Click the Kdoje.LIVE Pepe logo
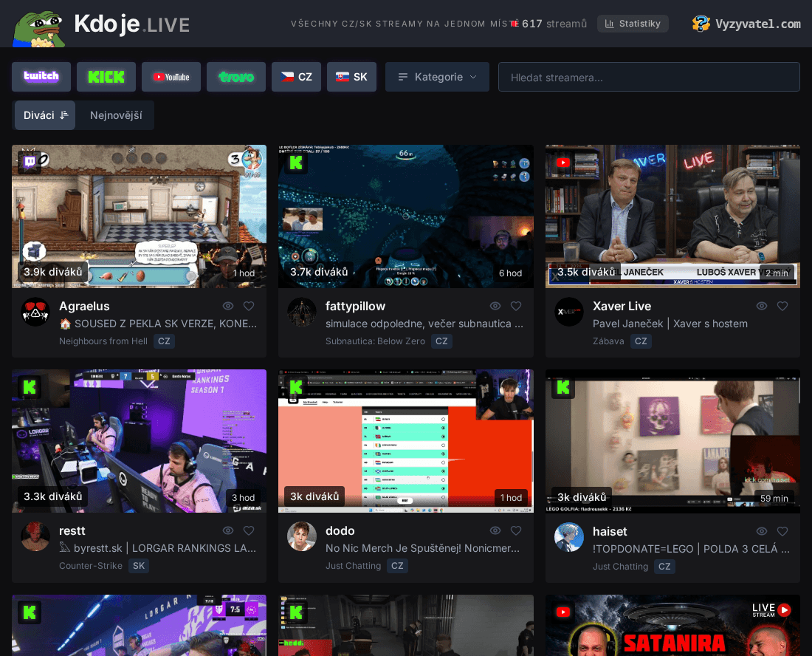Viewport: 812px width, 656px height. (38, 24)
